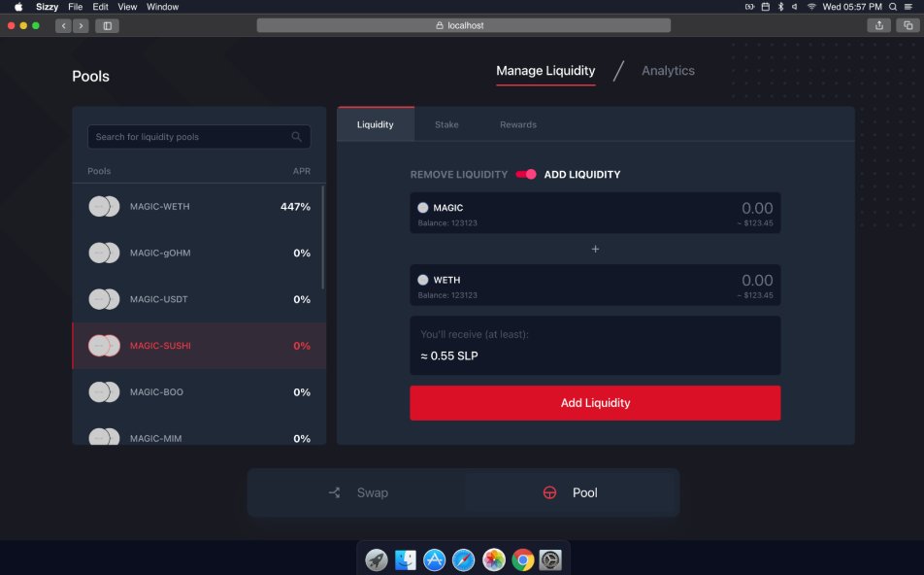Open Finder from the Dock
Viewport: 924px width, 575px height.
click(406, 559)
